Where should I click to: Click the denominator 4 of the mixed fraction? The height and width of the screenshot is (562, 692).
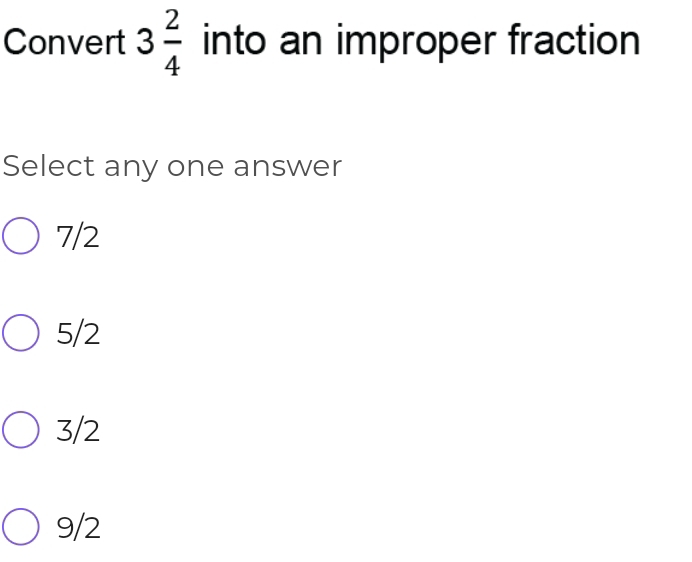coord(173,67)
